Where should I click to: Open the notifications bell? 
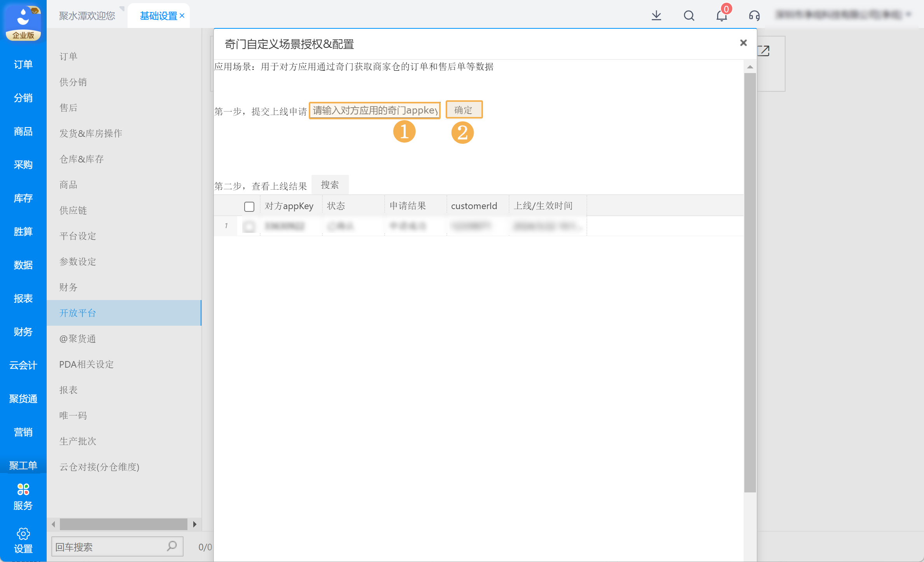(x=721, y=16)
